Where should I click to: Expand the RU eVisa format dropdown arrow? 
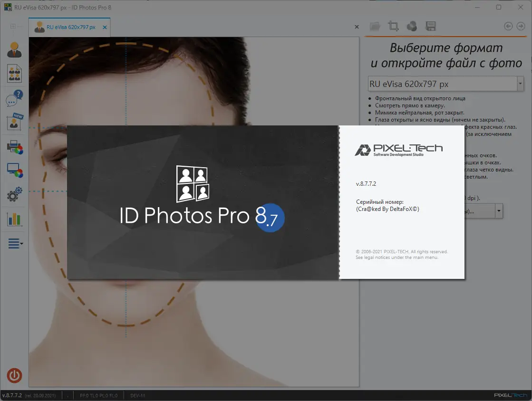pos(520,84)
